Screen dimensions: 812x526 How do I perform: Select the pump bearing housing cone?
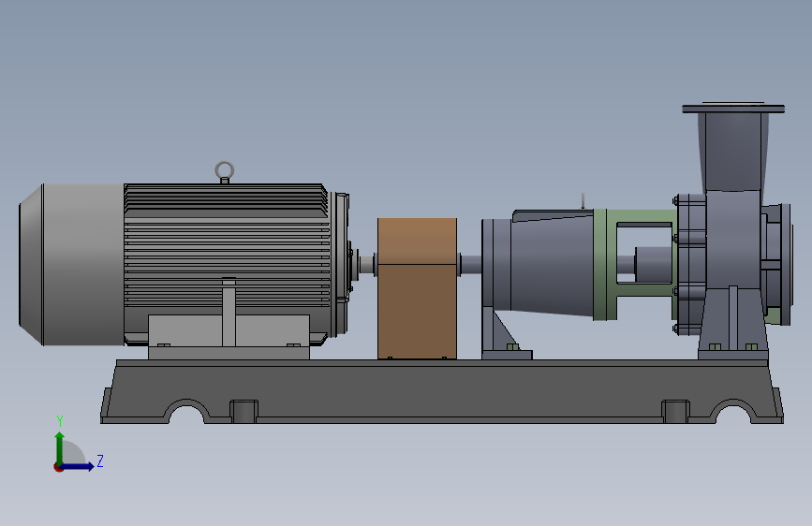552,263
